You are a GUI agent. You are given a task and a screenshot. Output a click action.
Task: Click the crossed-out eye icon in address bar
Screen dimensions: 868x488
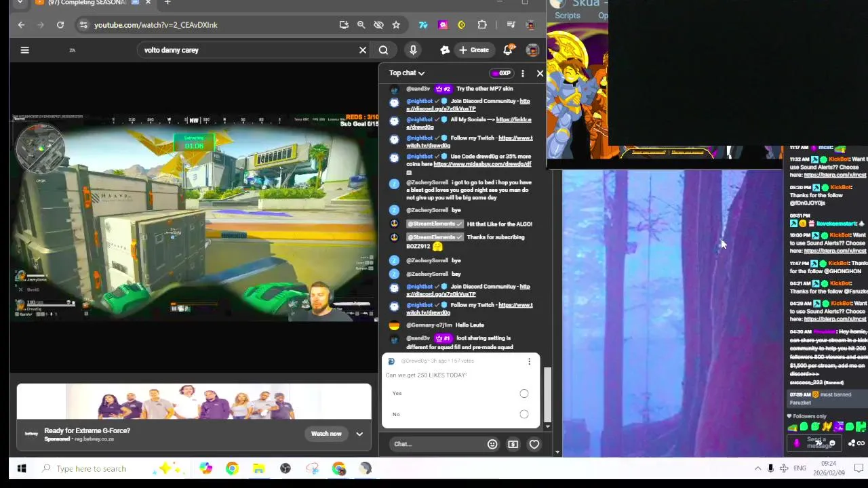378,25
